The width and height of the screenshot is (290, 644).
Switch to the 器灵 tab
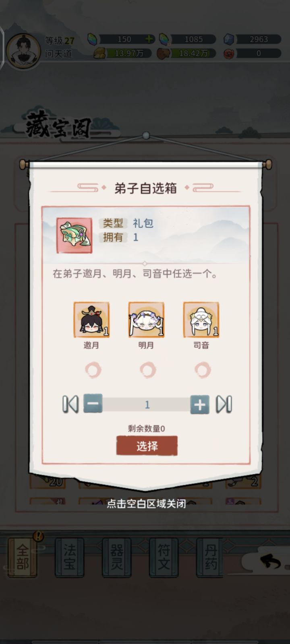pos(117,557)
